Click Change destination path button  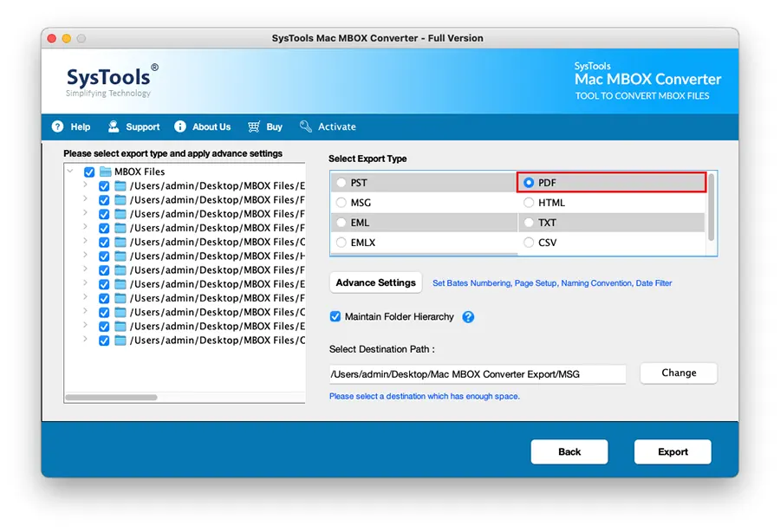679,373
